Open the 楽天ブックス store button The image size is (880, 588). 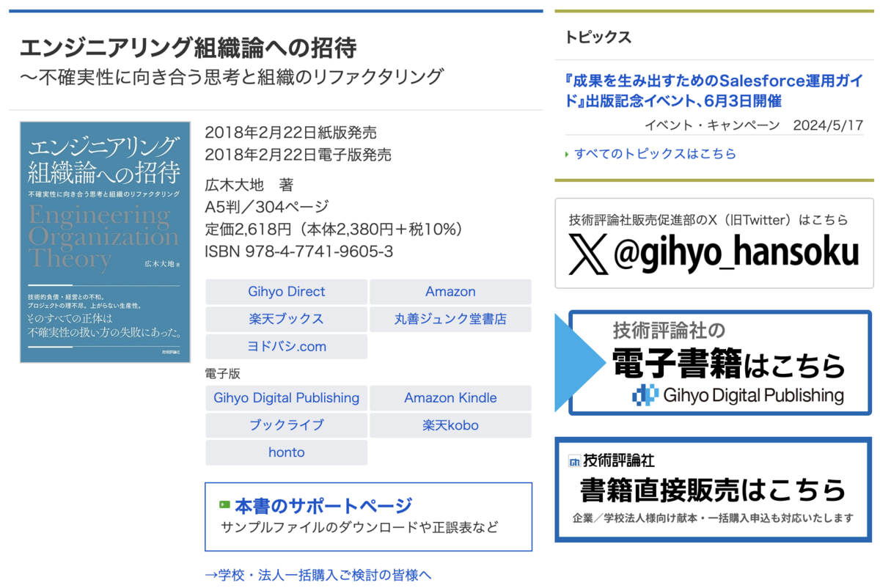coord(286,319)
